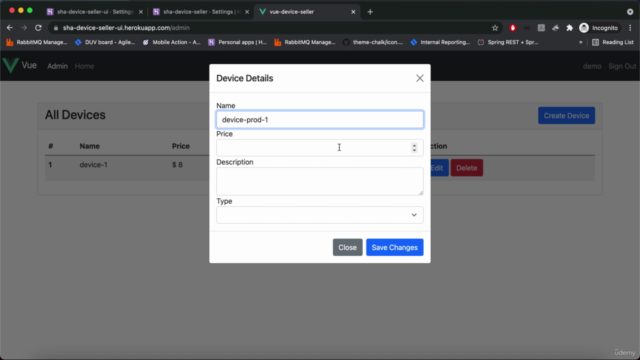Go forward in browser history
Viewport: 640px width, 360px height.
coord(24,28)
